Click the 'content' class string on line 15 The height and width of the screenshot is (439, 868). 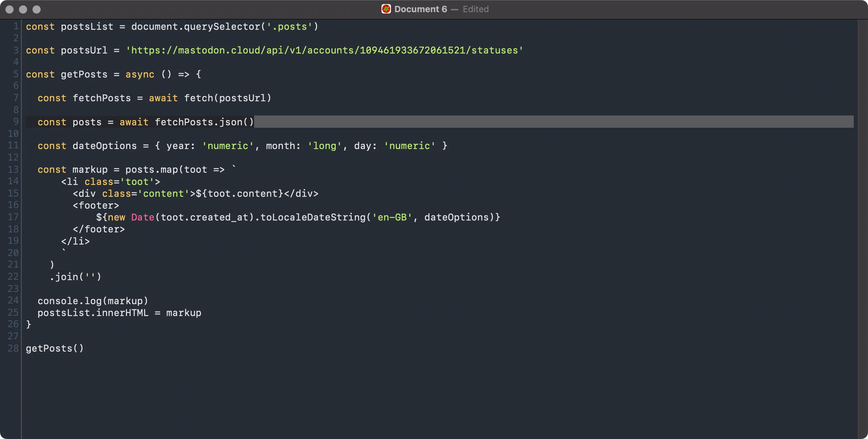[163, 194]
